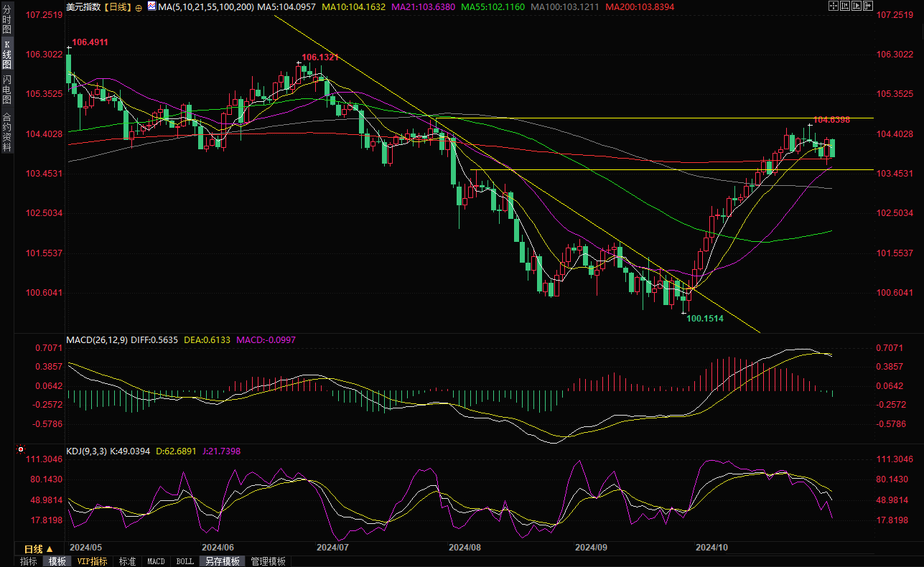The width and height of the screenshot is (924, 567).
Task: Apply the BOLL template in bottom bar
Action: 185,561
